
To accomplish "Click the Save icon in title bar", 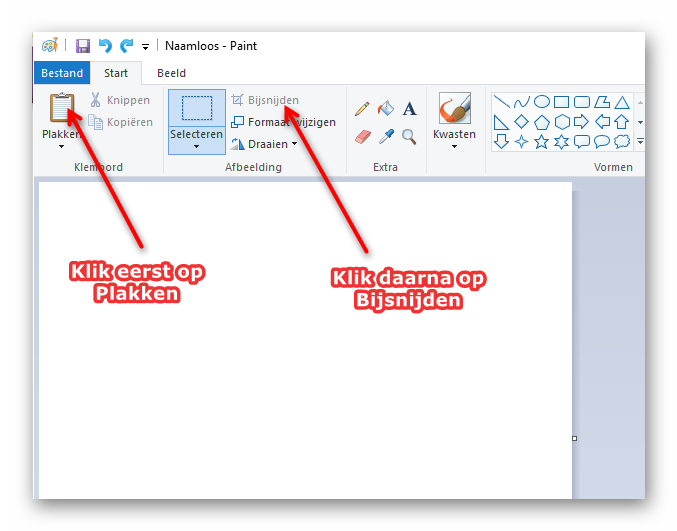I will (83, 46).
